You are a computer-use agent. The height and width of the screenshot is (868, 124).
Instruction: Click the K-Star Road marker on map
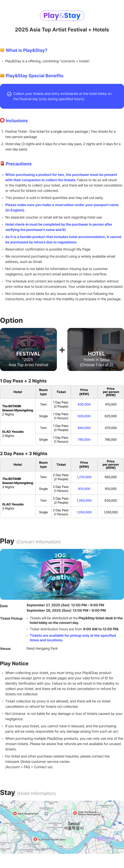(x=99, y=838)
